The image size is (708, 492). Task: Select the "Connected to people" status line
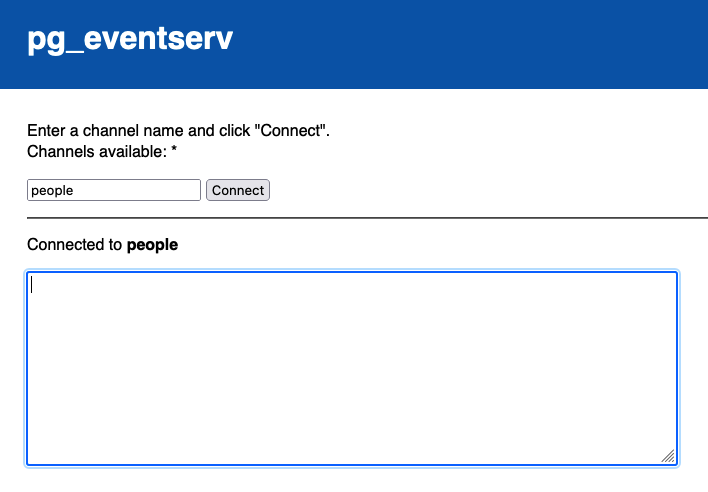pos(102,245)
